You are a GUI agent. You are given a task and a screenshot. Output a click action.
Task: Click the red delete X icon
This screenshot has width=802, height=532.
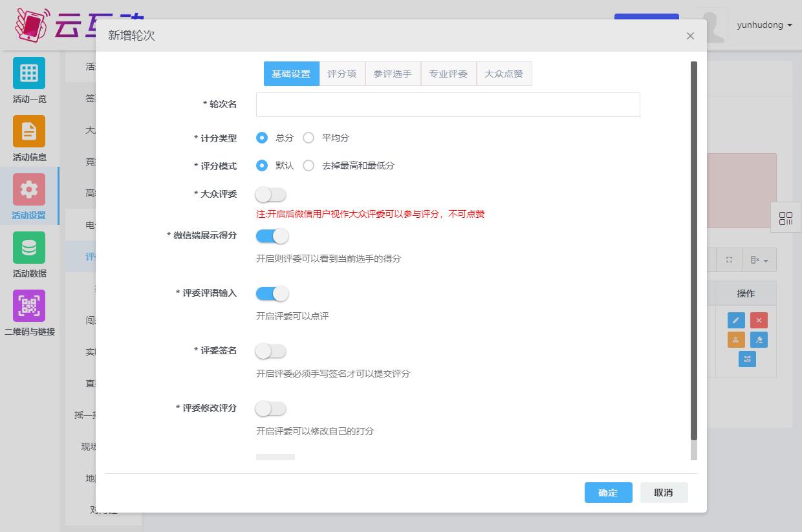pyautogui.click(x=759, y=321)
